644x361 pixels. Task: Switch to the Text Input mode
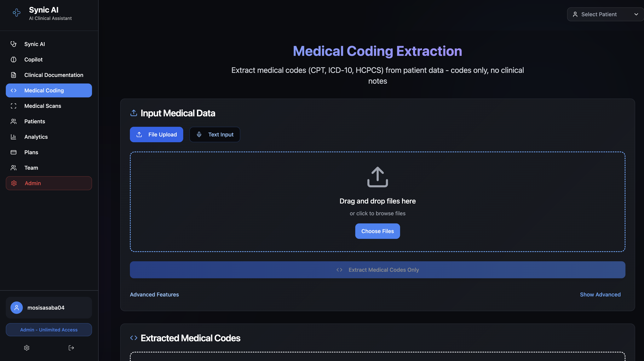coord(215,134)
